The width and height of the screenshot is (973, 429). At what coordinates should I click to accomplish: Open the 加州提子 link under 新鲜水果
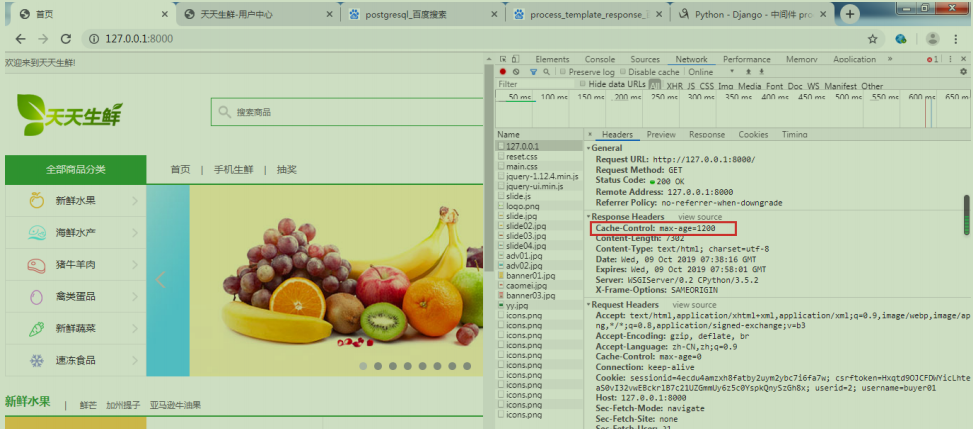(123, 405)
